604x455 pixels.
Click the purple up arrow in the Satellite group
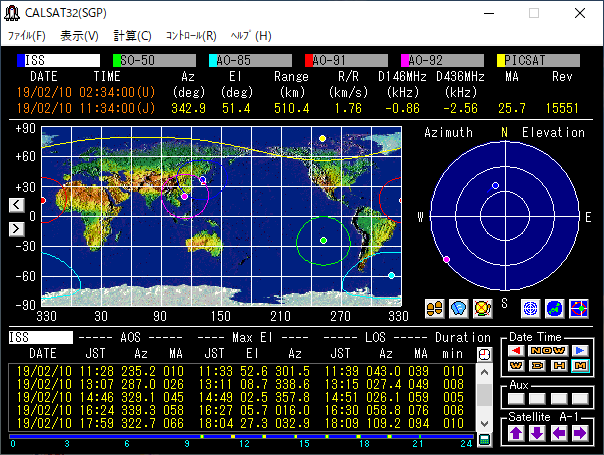[x=516, y=433]
